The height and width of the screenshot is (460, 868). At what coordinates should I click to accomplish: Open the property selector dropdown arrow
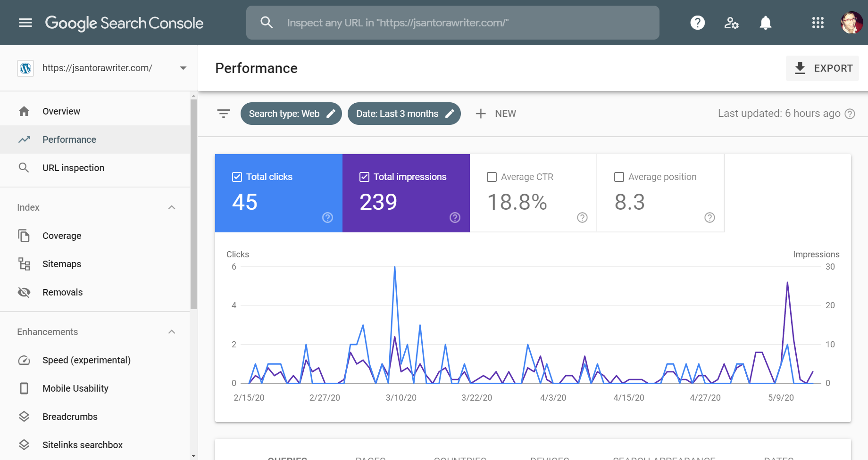(184, 68)
